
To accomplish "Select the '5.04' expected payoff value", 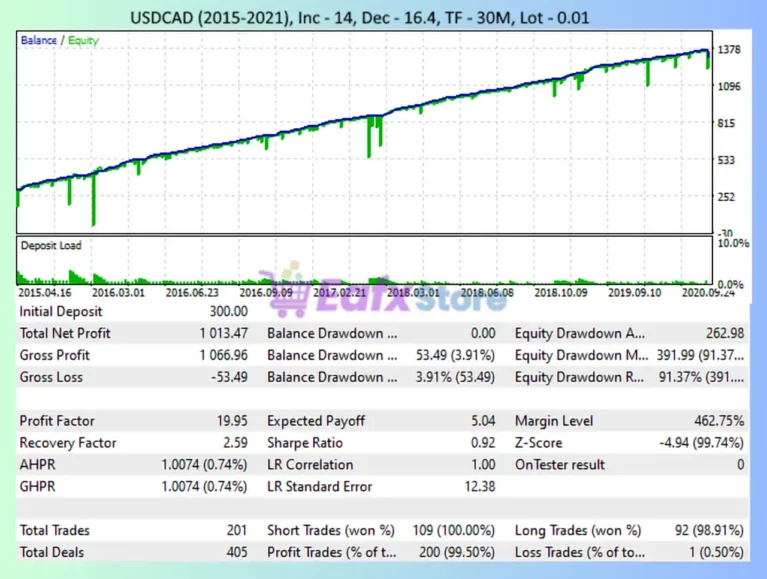I will click(483, 421).
